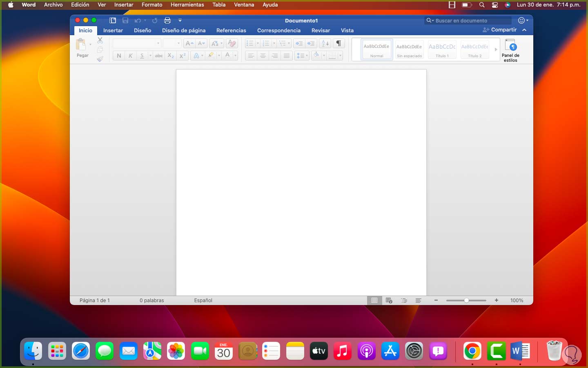Expand the bullet list dropdown arrow
Screen dimensions: 588x368
(x=258, y=43)
